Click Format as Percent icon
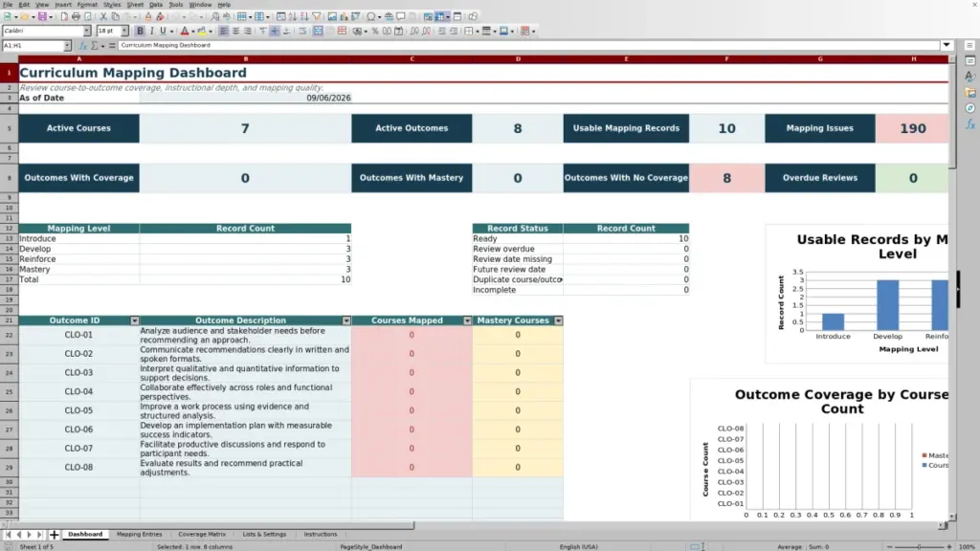The height and width of the screenshot is (551, 980). coord(375,32)
